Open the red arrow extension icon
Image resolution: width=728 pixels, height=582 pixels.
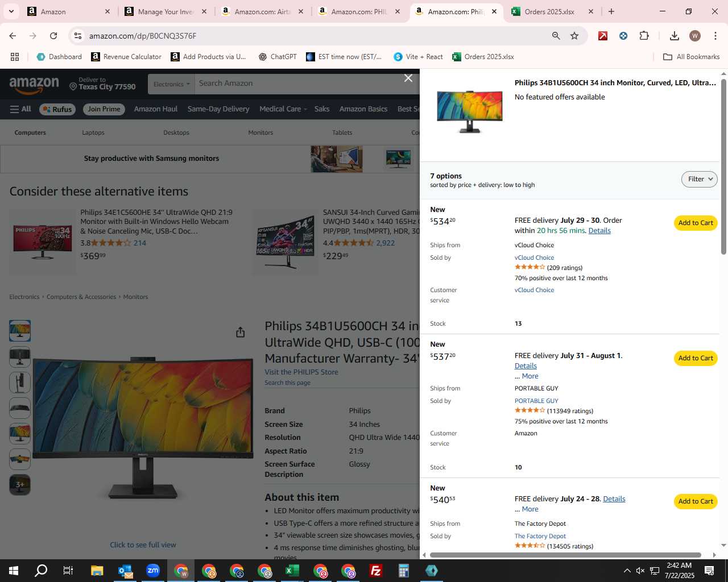tap(603, 36)
